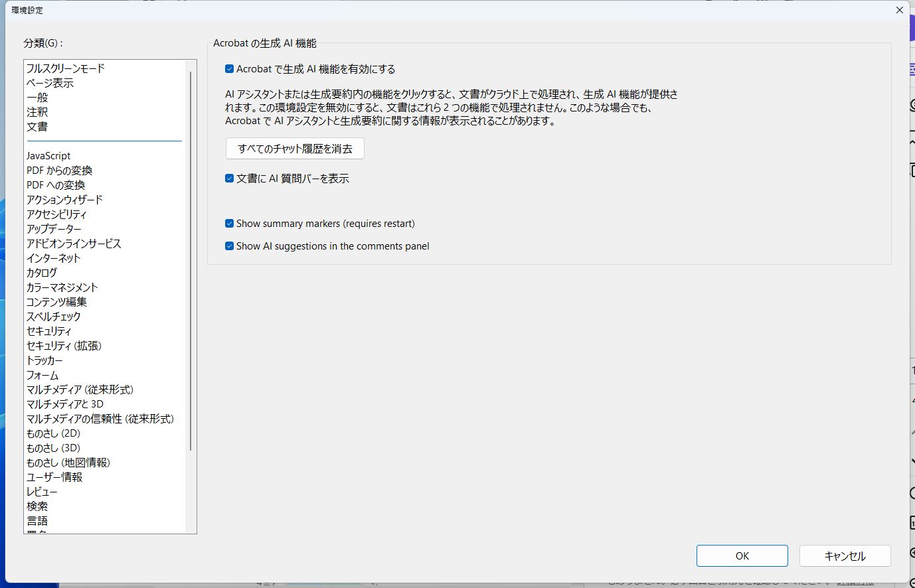This screenshot has height=588, width=915.
Task: Choose the ものさし (3D) category
Action: 53,448
